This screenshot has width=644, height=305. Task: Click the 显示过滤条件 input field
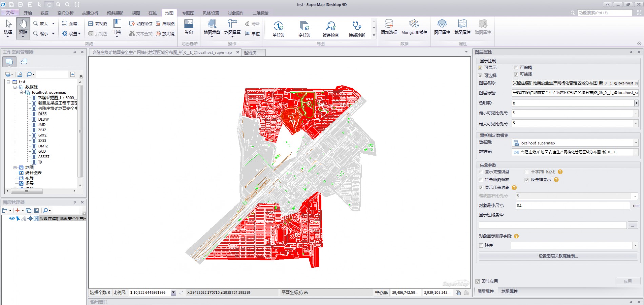[x=552, y=225]
